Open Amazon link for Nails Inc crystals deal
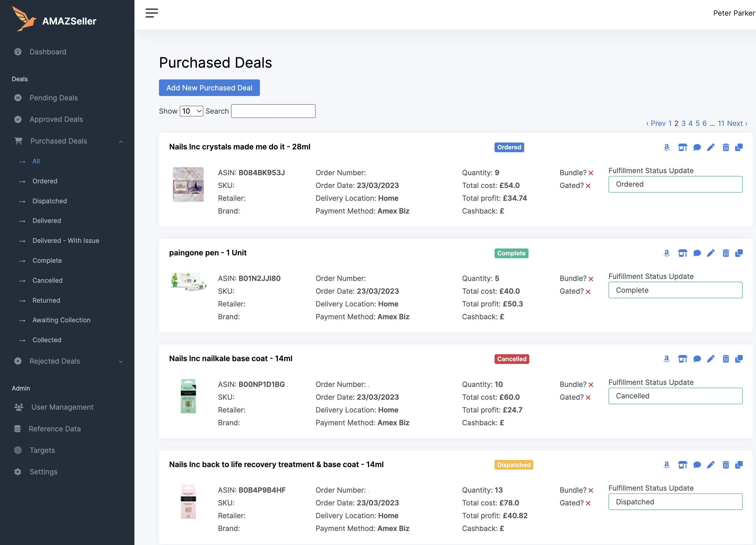The image size is (756, 545). click(666, 147)
